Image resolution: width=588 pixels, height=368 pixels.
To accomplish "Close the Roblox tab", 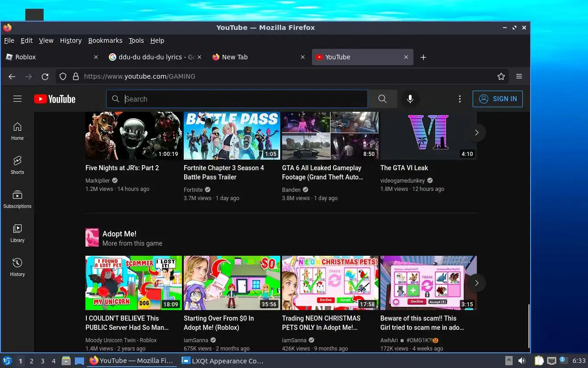I will click(x=96, y=57).
